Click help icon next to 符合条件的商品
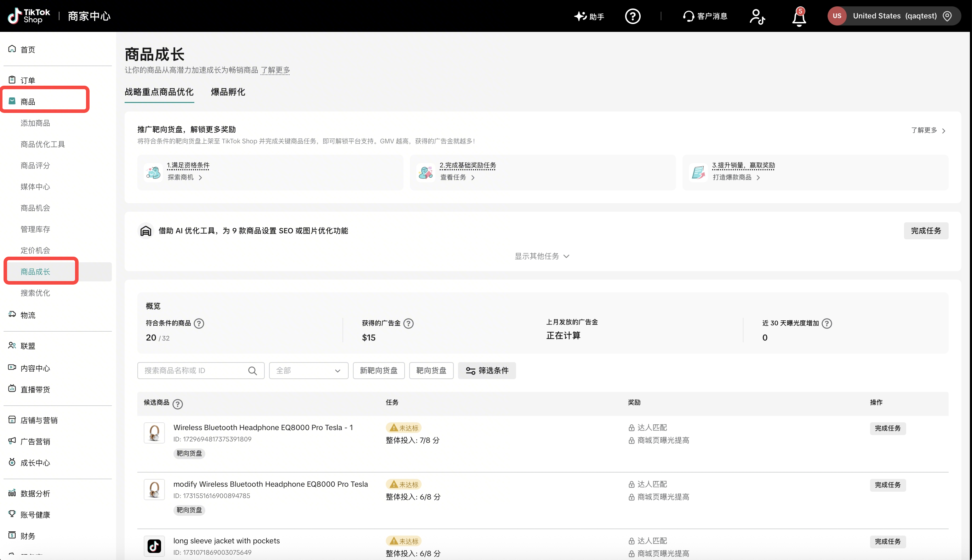 [x=199, y=324]
